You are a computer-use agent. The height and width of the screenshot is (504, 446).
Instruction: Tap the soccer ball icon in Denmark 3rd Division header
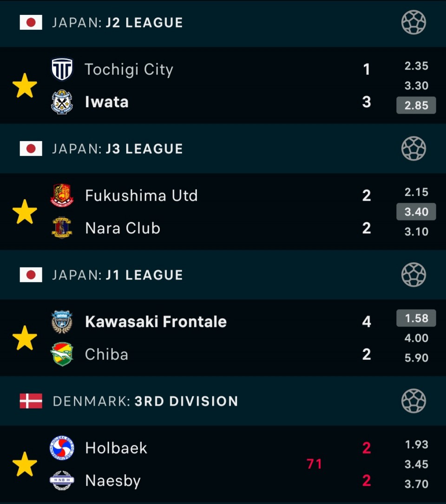(413, 401)
